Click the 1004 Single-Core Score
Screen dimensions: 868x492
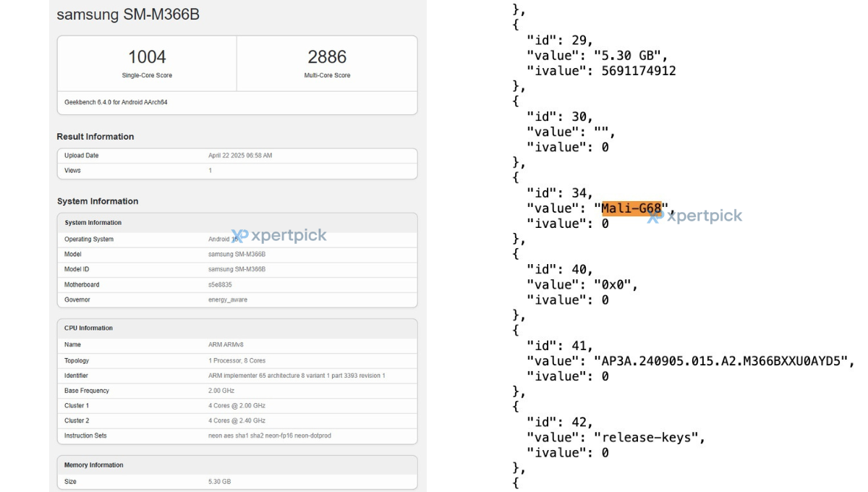(147, 57)
